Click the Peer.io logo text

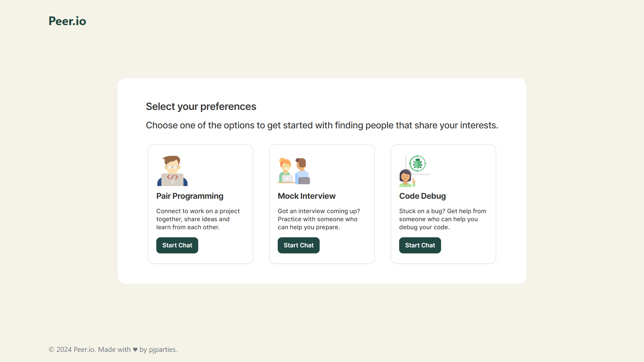pos(67,21)
